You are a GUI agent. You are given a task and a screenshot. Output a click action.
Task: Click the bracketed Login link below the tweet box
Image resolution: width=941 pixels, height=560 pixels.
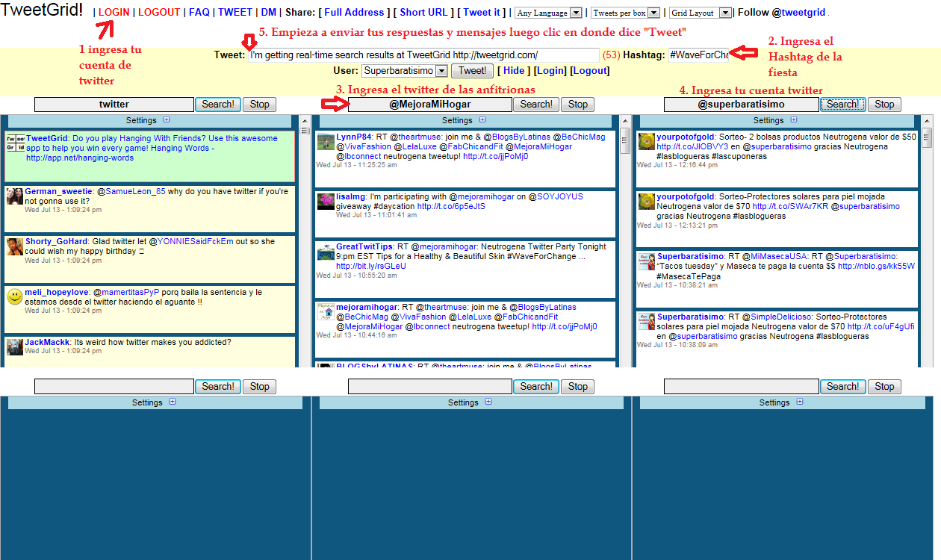pyautogui.click(x=550, y=71)
